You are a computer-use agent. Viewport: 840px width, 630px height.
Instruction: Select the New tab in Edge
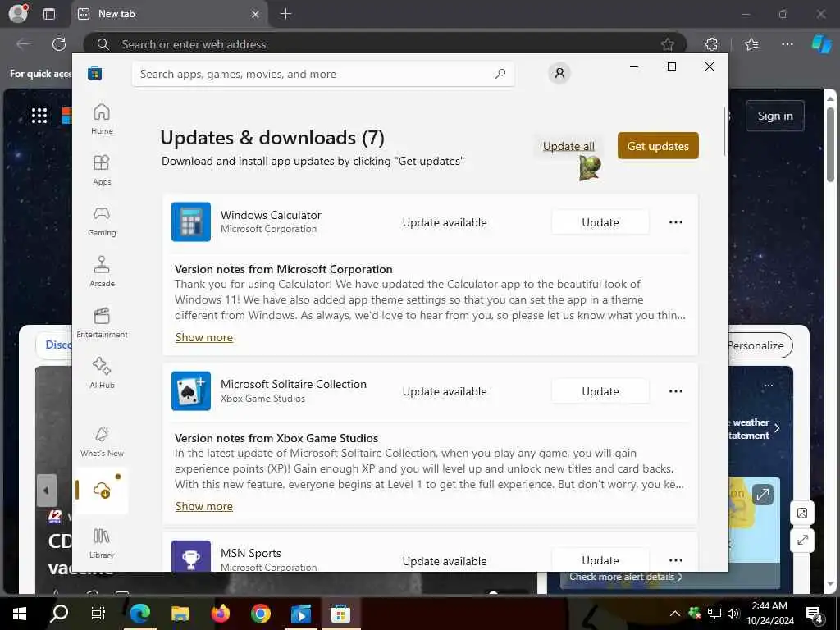(169, 14)
